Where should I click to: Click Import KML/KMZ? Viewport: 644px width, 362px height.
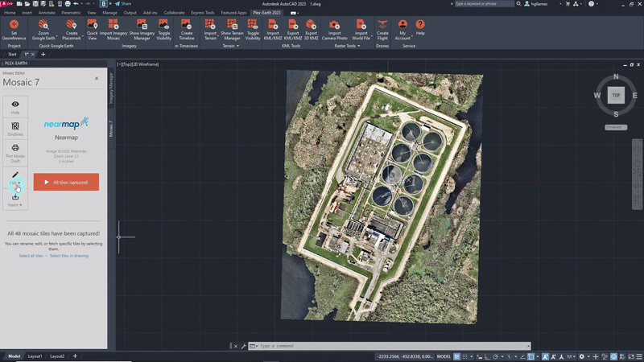273,30
